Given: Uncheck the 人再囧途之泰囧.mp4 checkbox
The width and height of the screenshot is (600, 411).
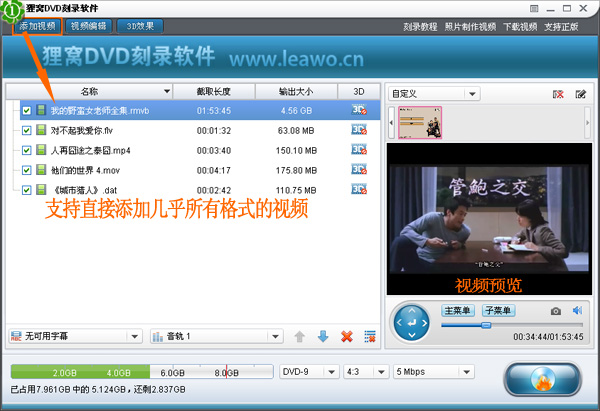Looking at the screenshot, I should [26, 150].
